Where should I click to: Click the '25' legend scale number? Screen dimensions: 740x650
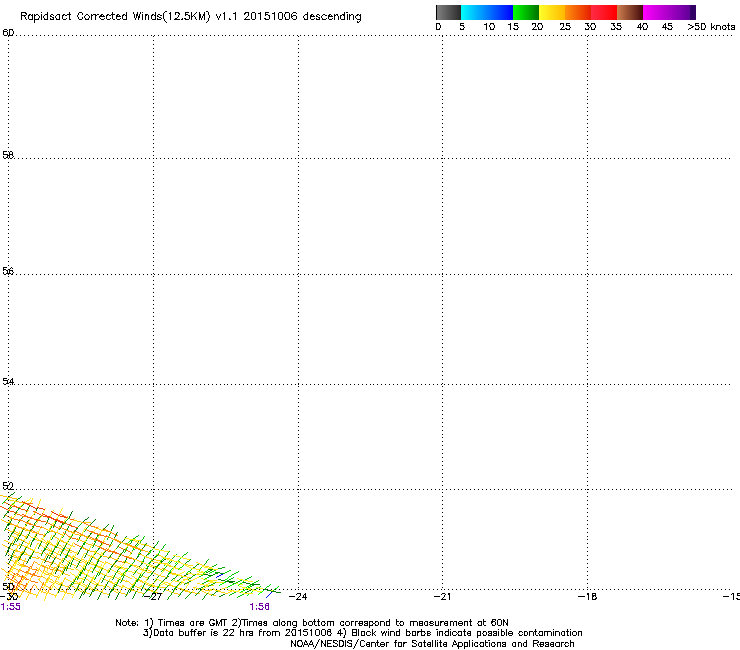point(565,27)
